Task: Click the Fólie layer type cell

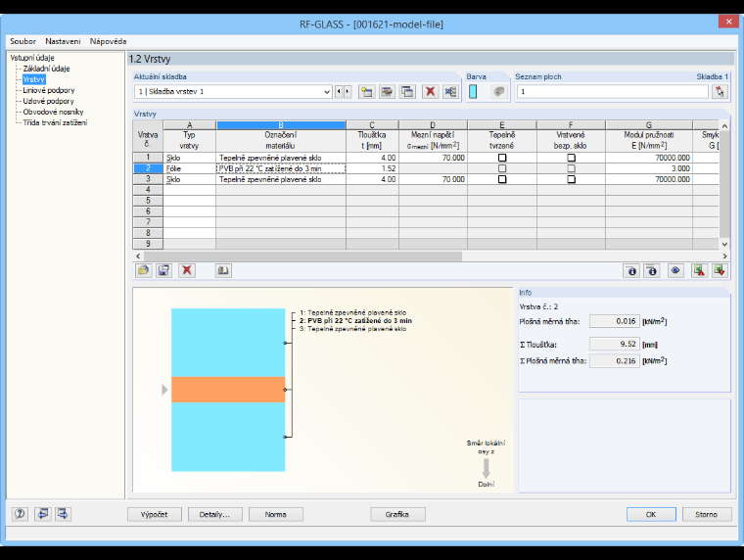Action: tap(189, 168)
